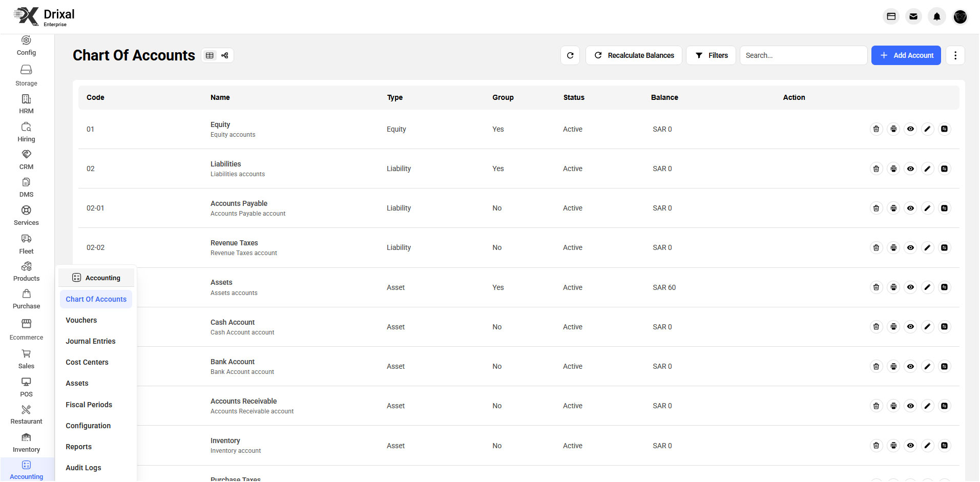Open the three-dot more options menu

[x=955, y=55]
